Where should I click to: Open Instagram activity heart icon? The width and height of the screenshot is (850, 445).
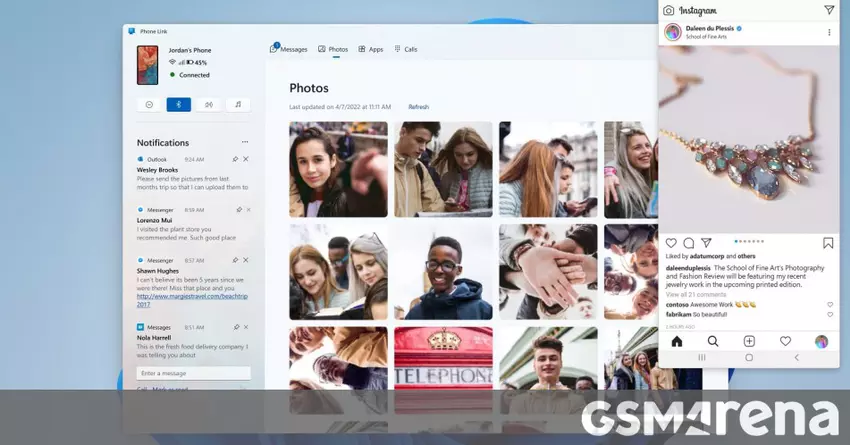785,341
